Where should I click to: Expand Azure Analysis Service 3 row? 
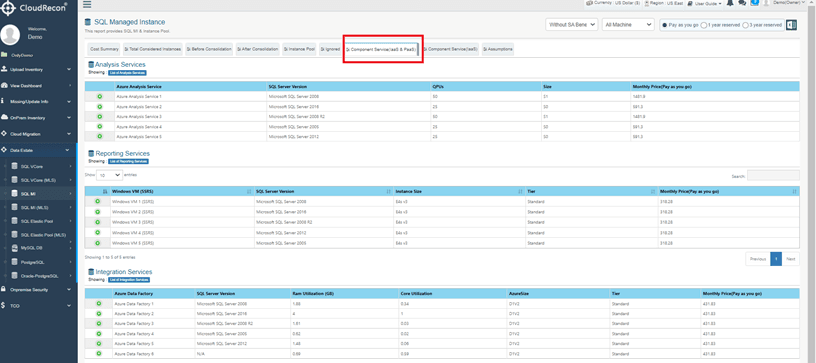click(x=99, y=116)
